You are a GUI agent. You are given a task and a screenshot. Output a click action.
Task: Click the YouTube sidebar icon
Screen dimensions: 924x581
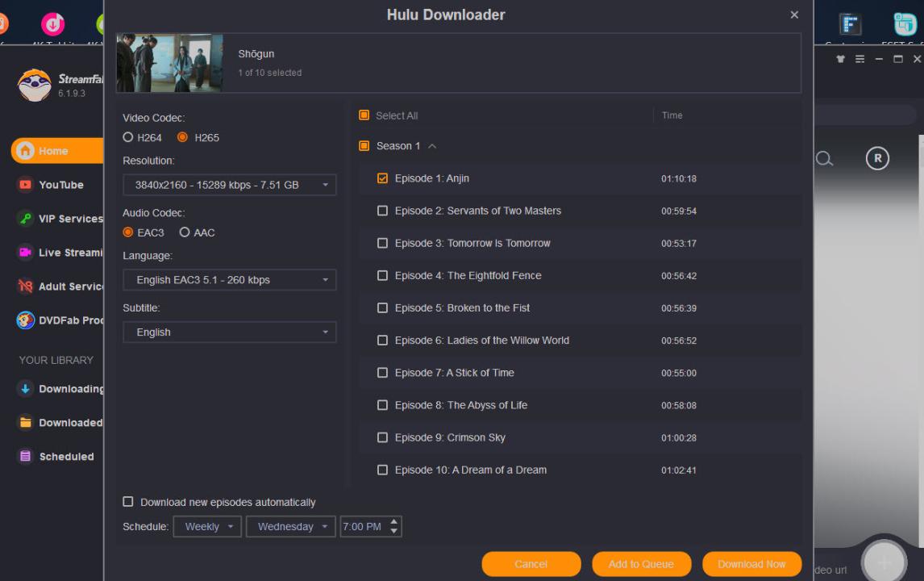click(25, 185)
